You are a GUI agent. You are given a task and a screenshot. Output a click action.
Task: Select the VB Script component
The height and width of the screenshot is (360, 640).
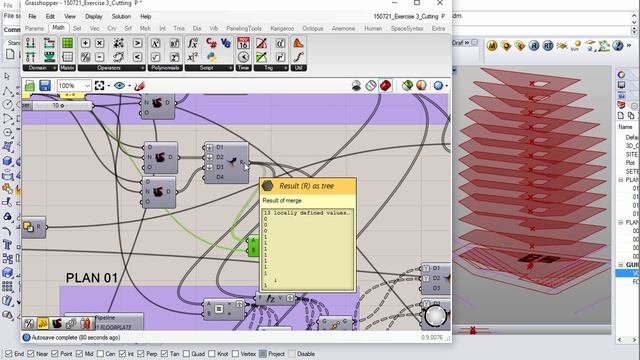[225, 43]
